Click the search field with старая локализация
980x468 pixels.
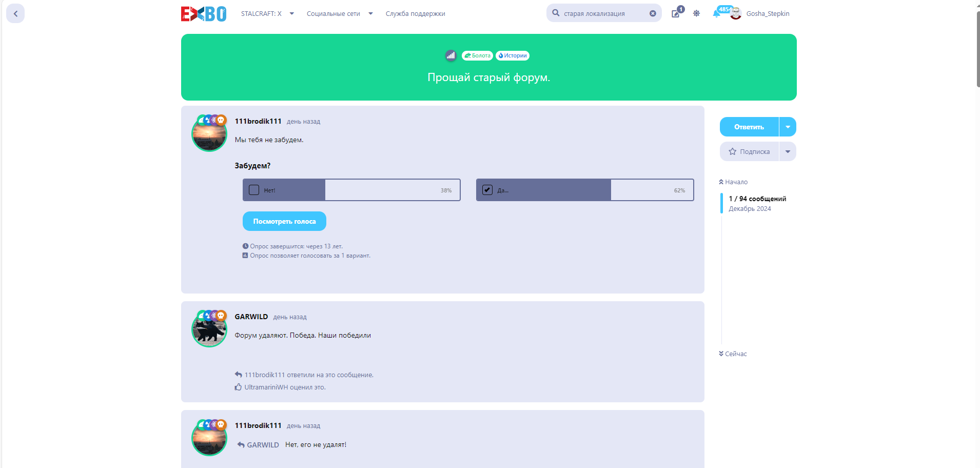pyautogui.click(x=604, y=13)
